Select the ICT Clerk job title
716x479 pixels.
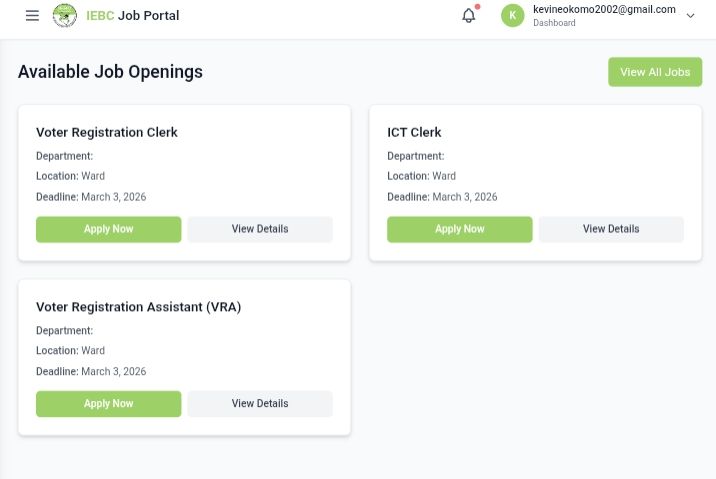point(414,132)
